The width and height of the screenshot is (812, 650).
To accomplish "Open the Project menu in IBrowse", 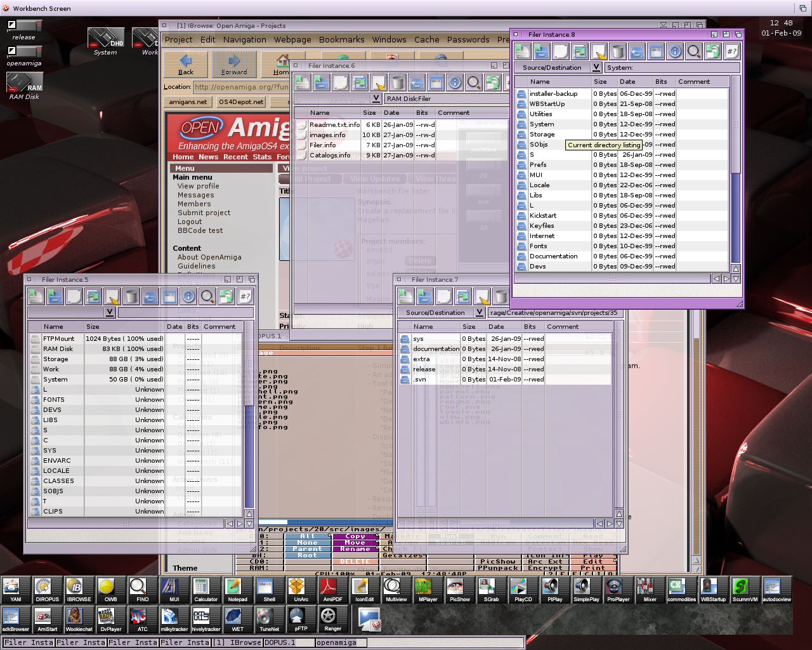I will 178,39.
